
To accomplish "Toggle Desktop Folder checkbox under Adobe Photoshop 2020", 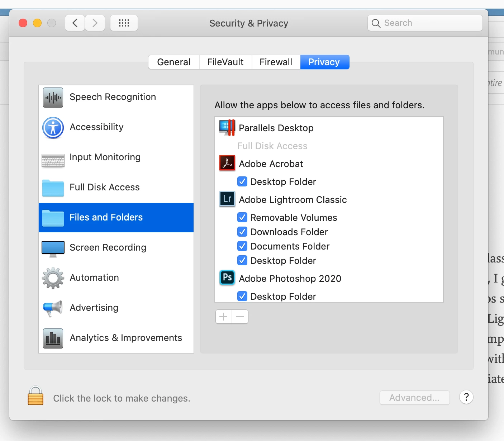I will tap(242, 296).
